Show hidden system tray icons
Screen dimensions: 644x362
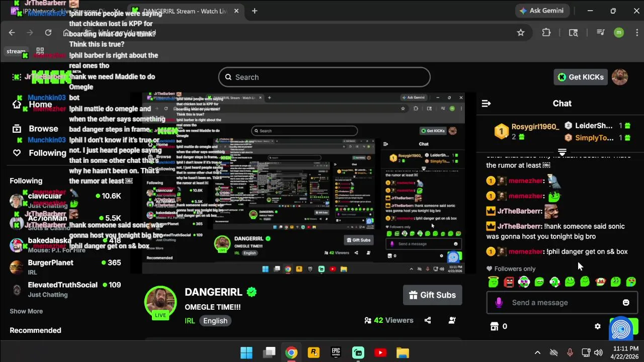537,353
